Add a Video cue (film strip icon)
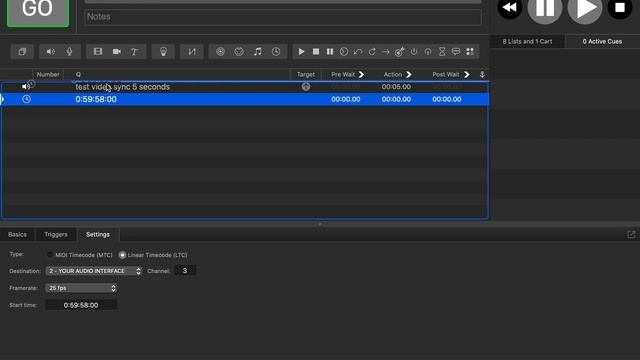This screenshot has height=360, width=640. [x=98, y=52]
